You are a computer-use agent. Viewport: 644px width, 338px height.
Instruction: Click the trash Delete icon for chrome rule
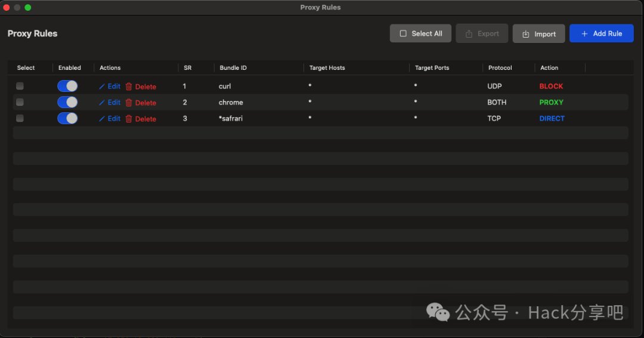[129, 103]
